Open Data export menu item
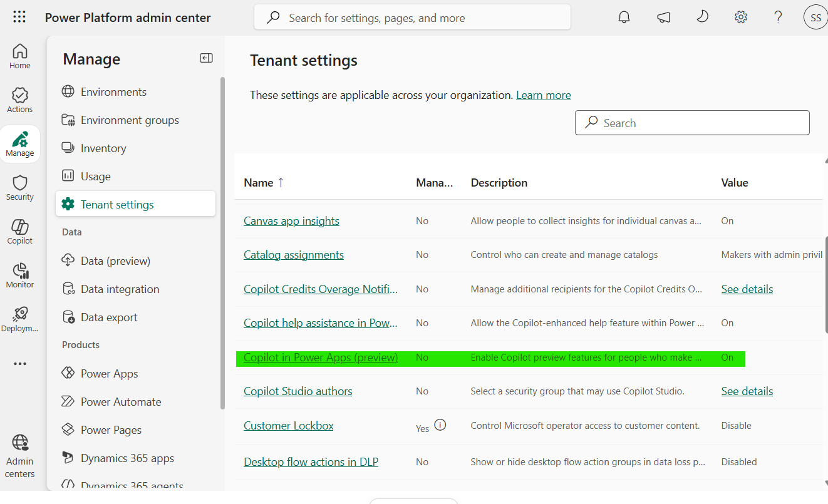This screenshot has width=828, height=504. coord(100,317)
